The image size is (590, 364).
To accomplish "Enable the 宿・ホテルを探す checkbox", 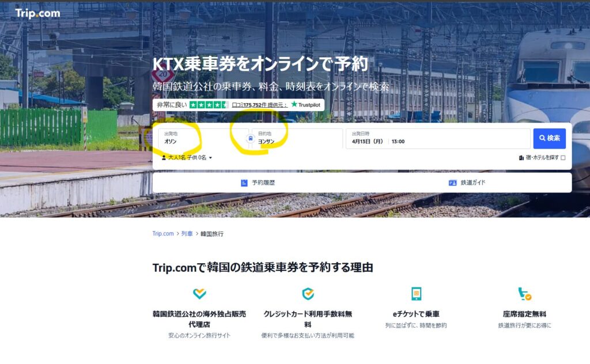I will click(563, 158).
